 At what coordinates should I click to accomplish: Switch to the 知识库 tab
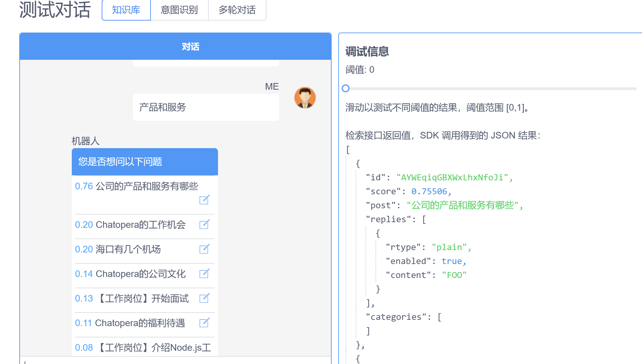[x=126, y=10]
